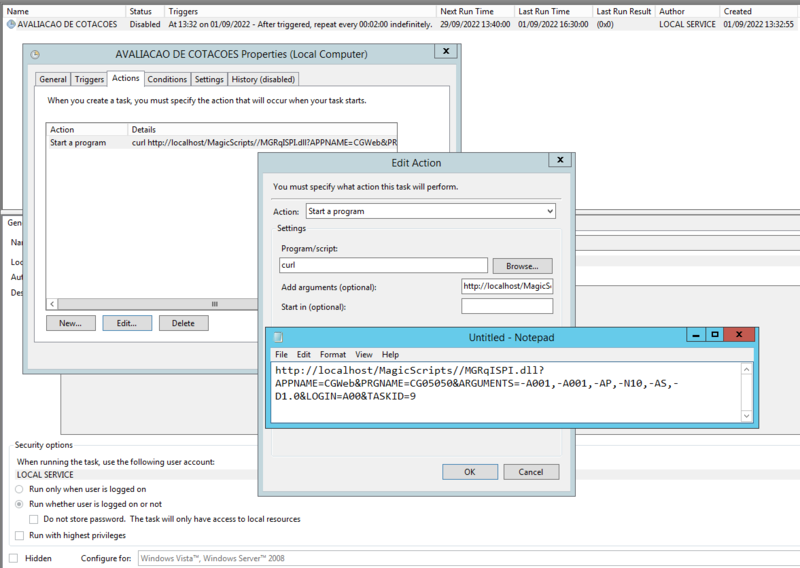Screen dimensions: 800x568
Task: Toggle Do not store password checkbox
Action: pos(34,520)
